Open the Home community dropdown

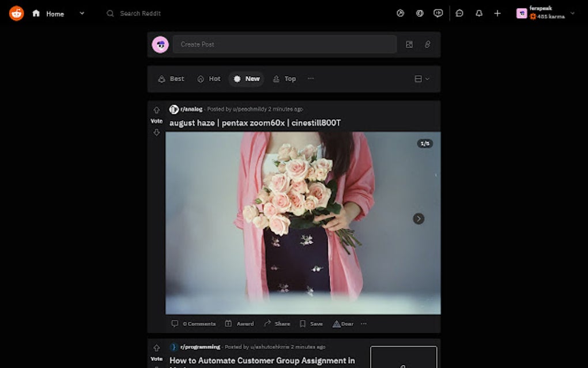81,13
